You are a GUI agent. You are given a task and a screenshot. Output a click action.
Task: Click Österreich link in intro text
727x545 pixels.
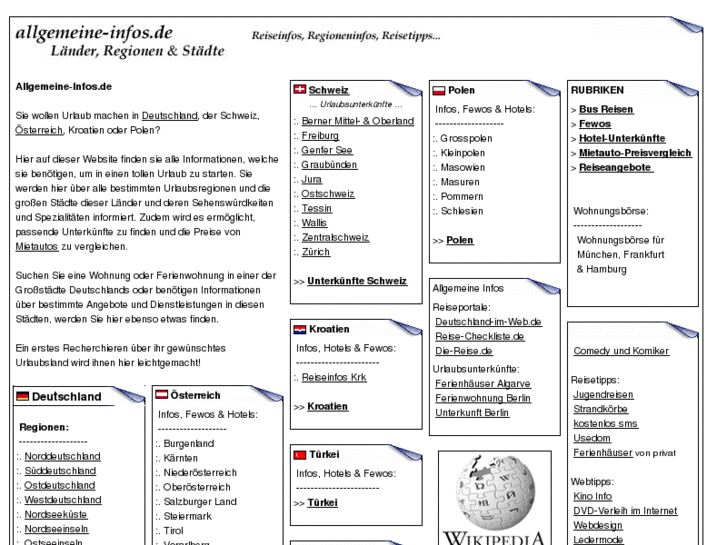39,130
